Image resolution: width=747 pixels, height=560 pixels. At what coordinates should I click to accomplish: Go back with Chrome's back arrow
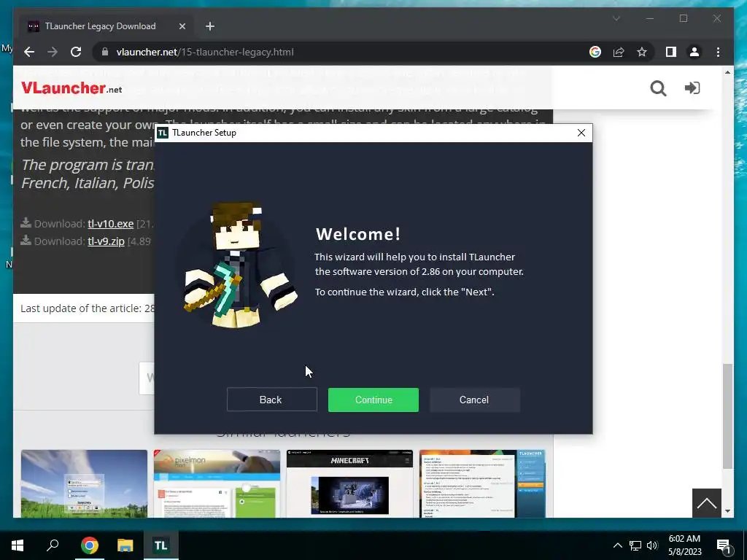[x=29, y=52]
